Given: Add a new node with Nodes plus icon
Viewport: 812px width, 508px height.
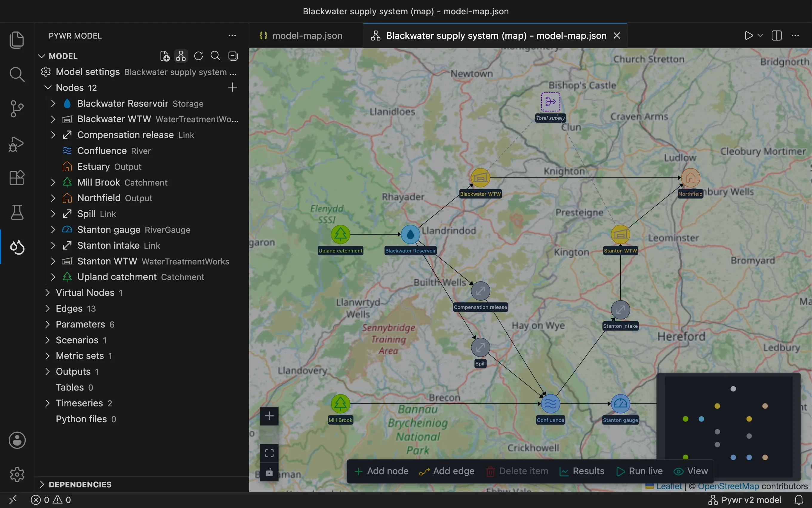Looking at the screenshot, I should click(232, 87).
